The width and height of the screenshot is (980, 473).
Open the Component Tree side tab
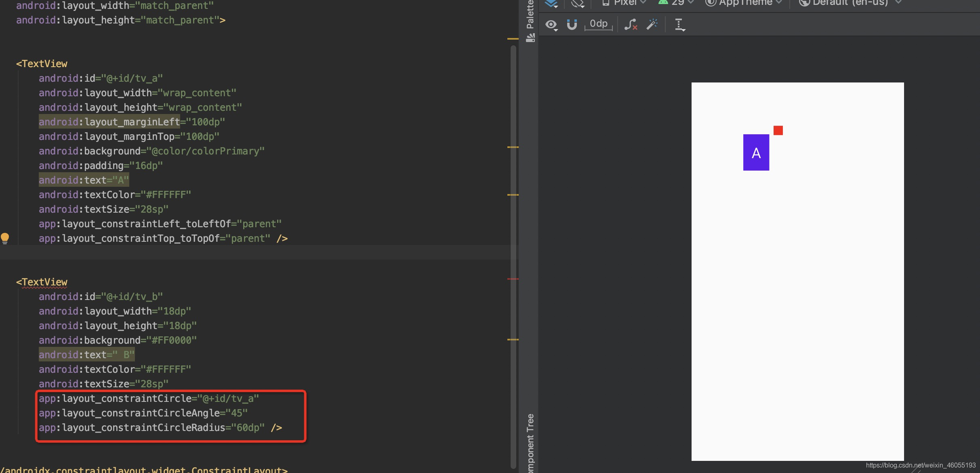pos(530,443)
